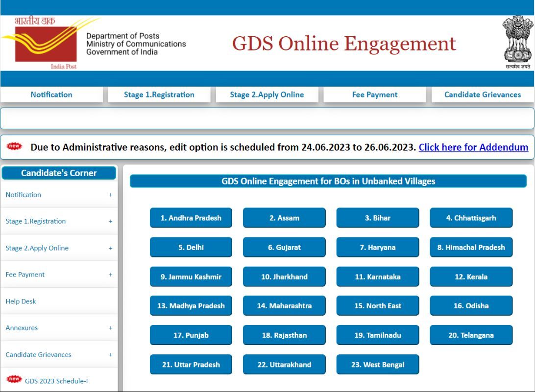
Task: Expand the Stage 1.Registration sidebar plus
Action: click(x=110, y=222)
